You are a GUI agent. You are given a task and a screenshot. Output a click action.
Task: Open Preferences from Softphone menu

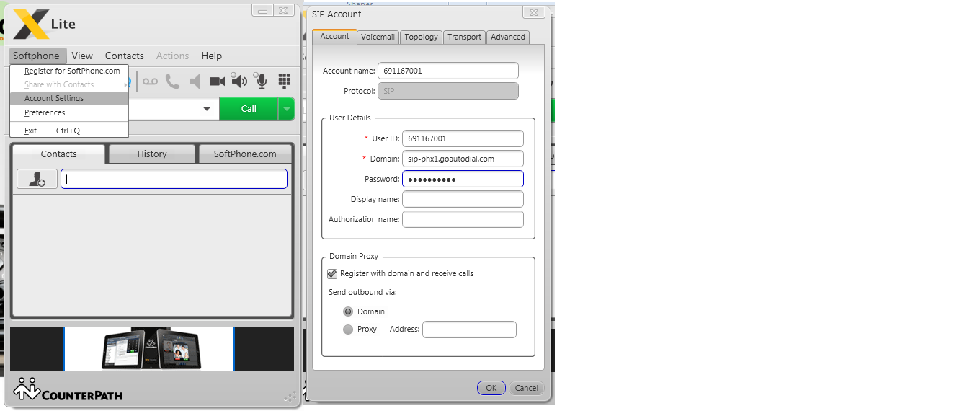point(69,113)
